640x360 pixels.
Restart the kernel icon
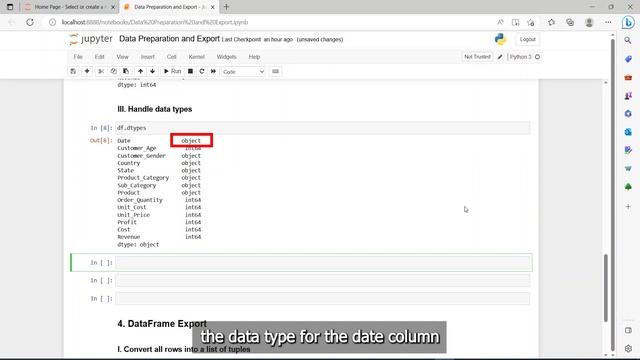click(x=202, y=71)
